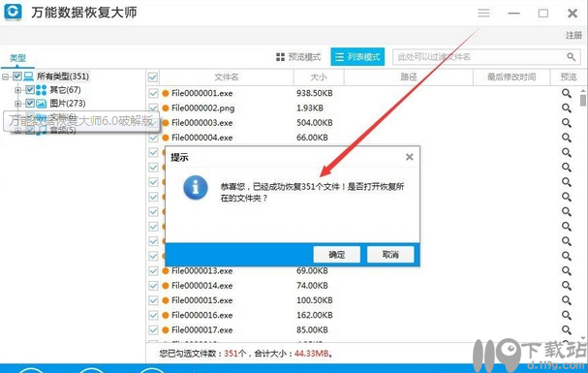Image resolution: width=588 pixels, height=373 pixels.
Task: Uncheck File0000015.exe checkbox
Action: (153, 300)
